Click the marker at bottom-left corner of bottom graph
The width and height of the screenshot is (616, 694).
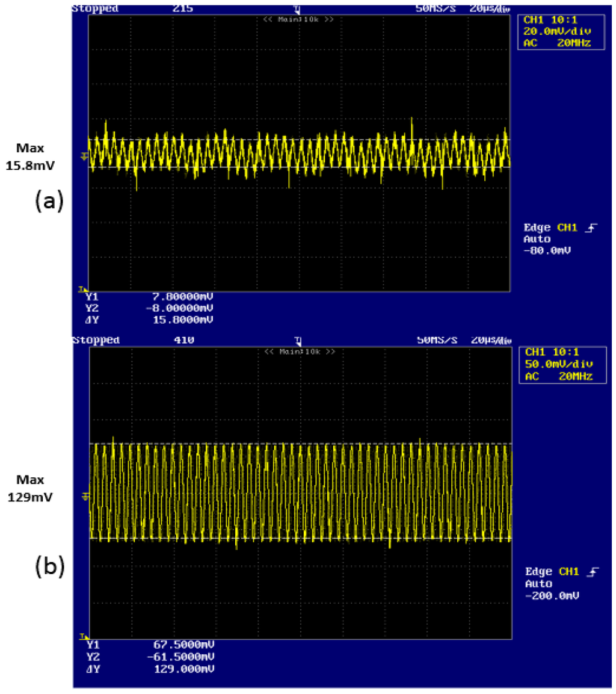click(x=84, y=636)
